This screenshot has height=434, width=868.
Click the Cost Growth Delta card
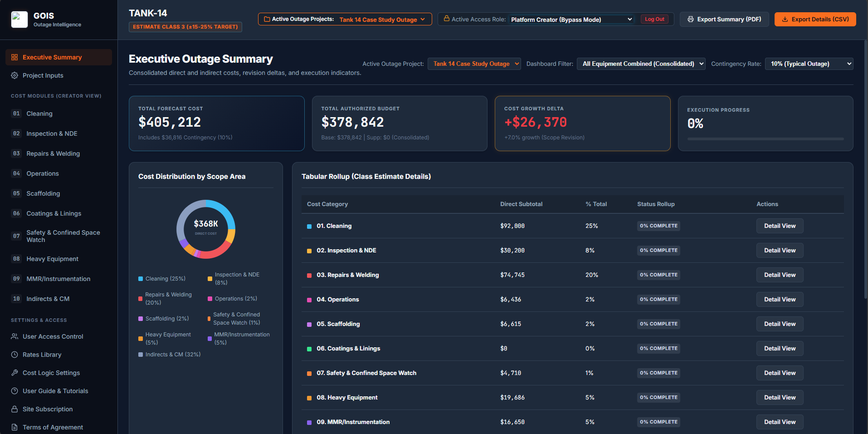point(582,123)
